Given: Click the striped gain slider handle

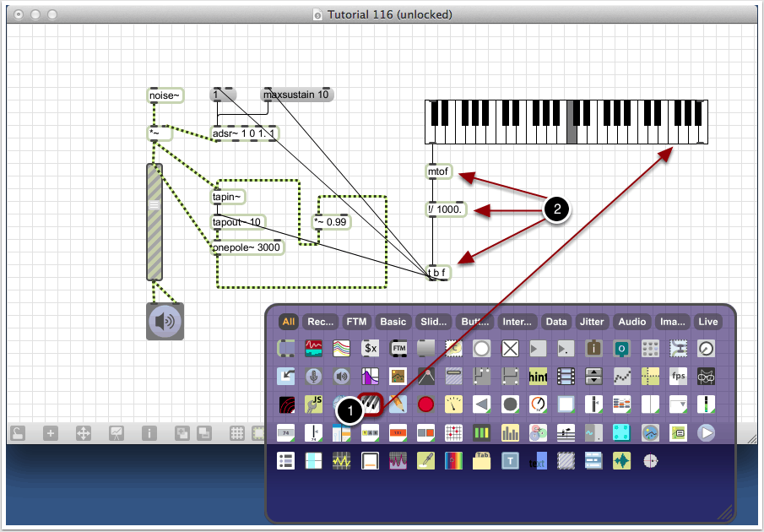Looking at the screenshot, I should click(154, 204).
